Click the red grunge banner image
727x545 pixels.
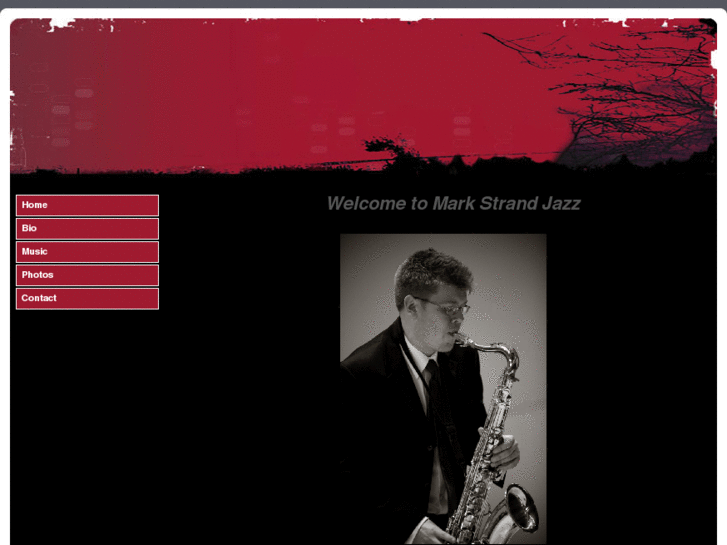tap(364, 96)
